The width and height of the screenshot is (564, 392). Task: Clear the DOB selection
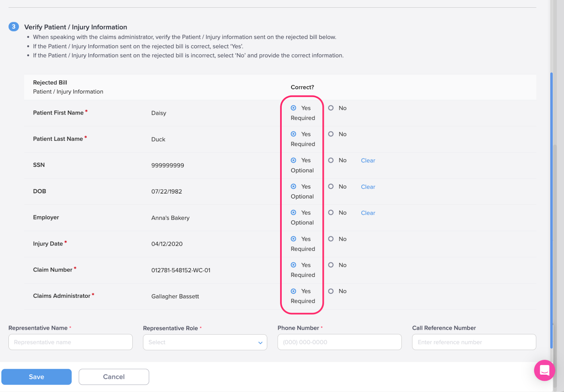point(368,187)
